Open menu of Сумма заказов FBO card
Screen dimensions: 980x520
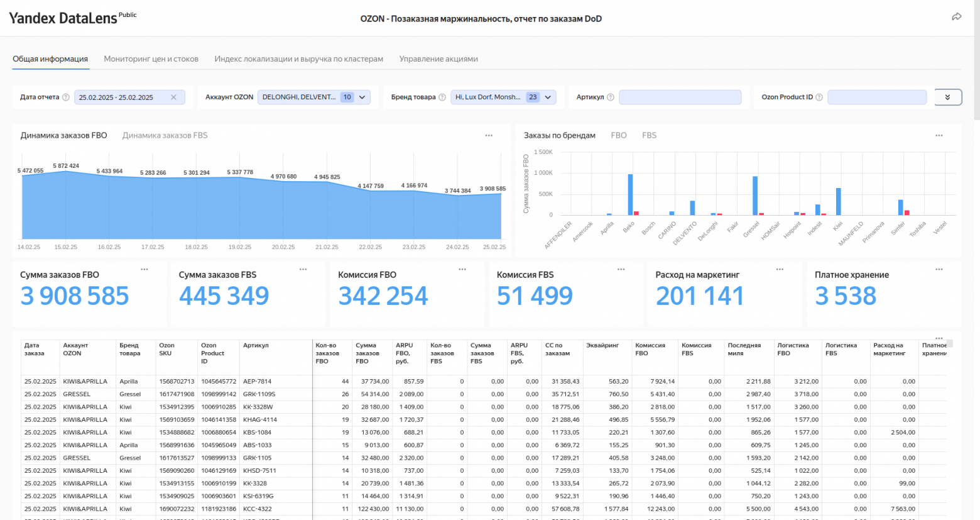coord(144,269)
